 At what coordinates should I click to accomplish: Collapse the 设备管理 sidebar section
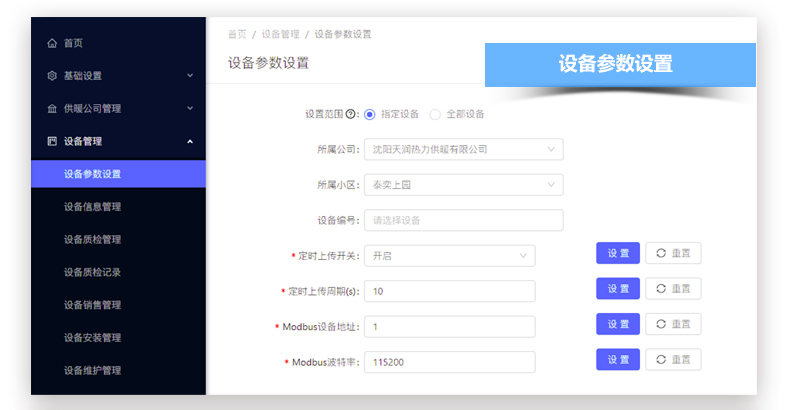coord(190,142)
